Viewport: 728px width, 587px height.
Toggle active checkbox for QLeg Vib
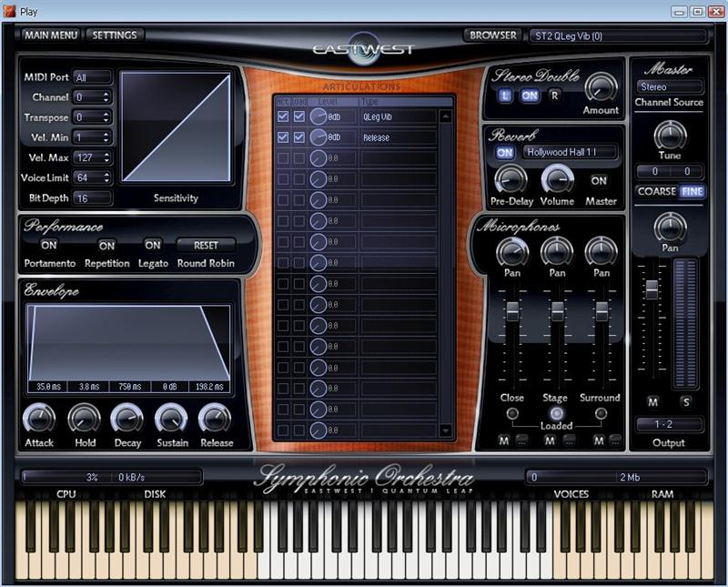click(x=283, y=116)
